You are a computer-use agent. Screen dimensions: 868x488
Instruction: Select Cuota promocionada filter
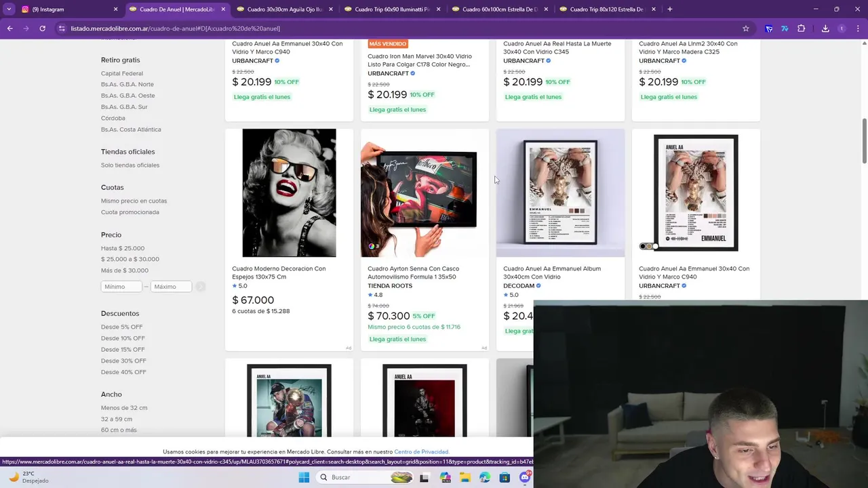(130, 212)
